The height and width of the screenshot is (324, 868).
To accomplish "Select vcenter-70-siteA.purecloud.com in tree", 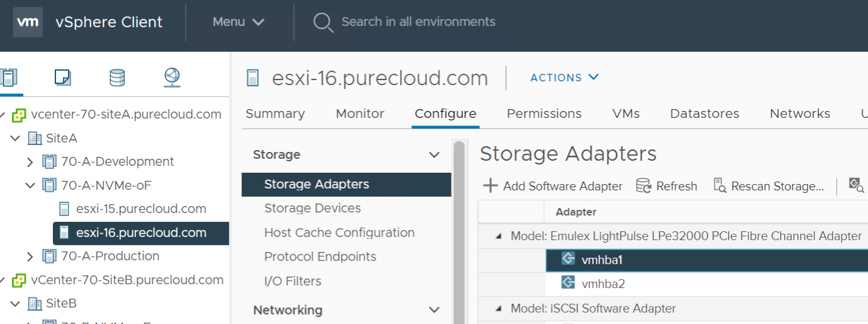I will 126,114.
